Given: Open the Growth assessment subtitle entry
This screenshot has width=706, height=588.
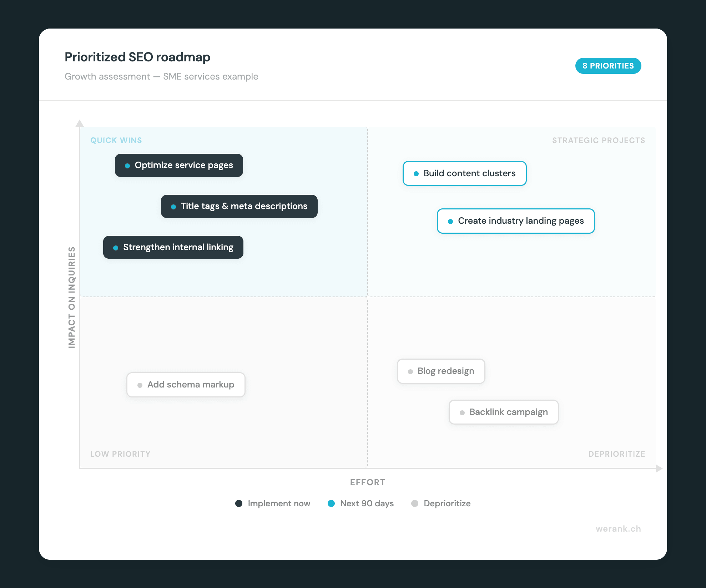Looking at the screenshot, I should 161,76.
